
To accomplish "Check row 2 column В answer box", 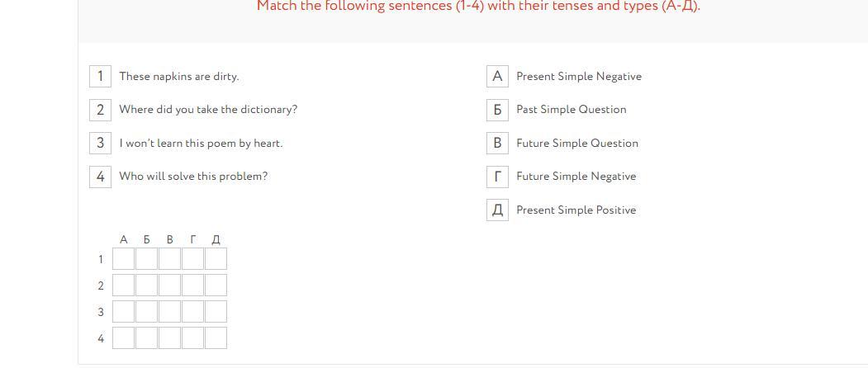I will click(169, 285).
